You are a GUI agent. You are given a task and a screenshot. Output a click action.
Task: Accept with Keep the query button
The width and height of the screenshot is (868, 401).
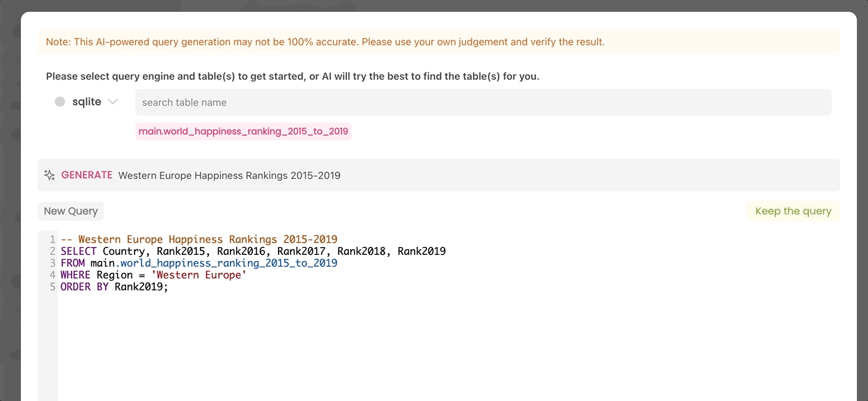point(793,211)
